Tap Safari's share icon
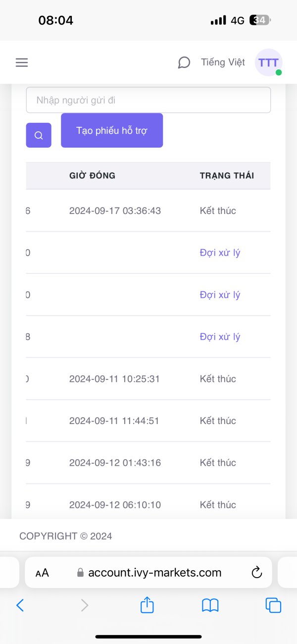 click(147, 605)
